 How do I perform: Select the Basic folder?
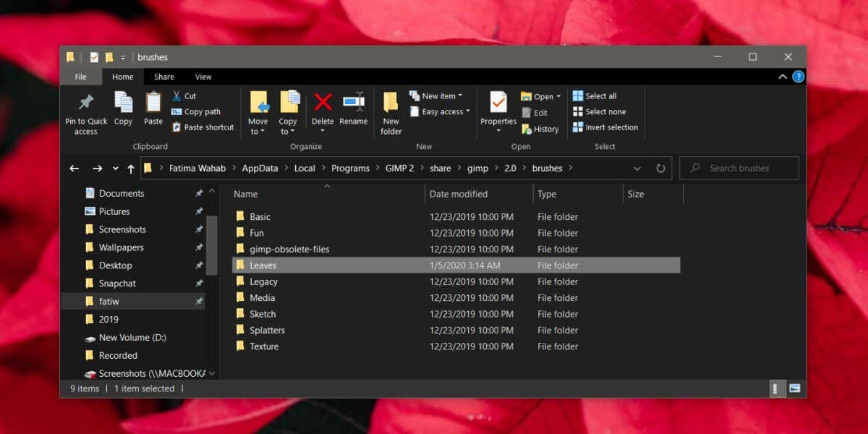[x=456, y=217]
